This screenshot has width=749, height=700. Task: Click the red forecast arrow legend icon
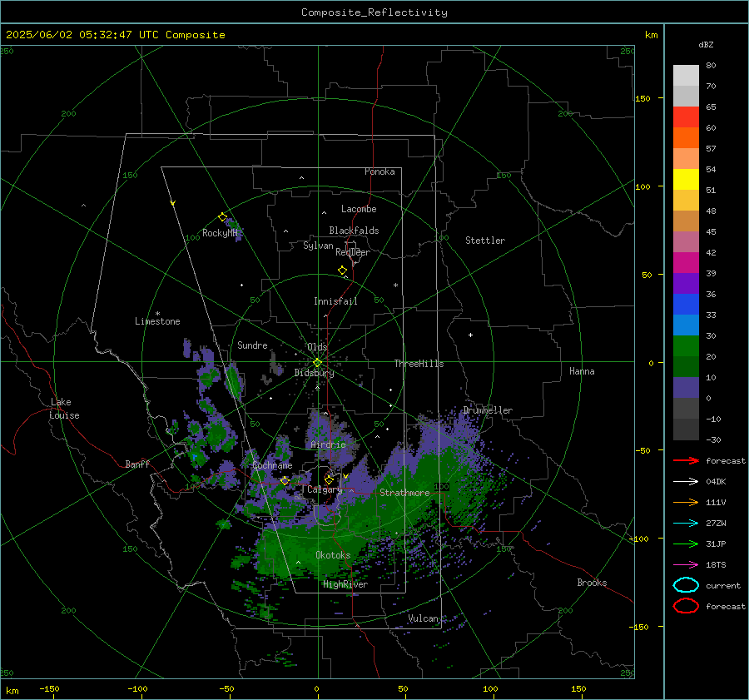tap(686, 460)
